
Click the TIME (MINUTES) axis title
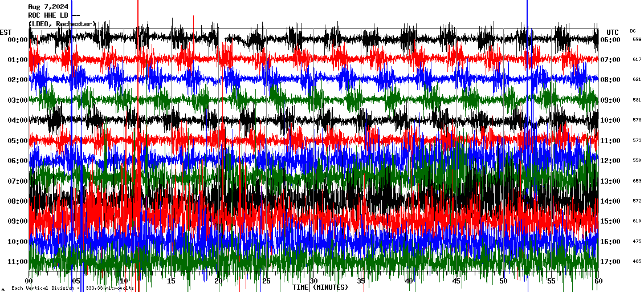tap(320, 287)
